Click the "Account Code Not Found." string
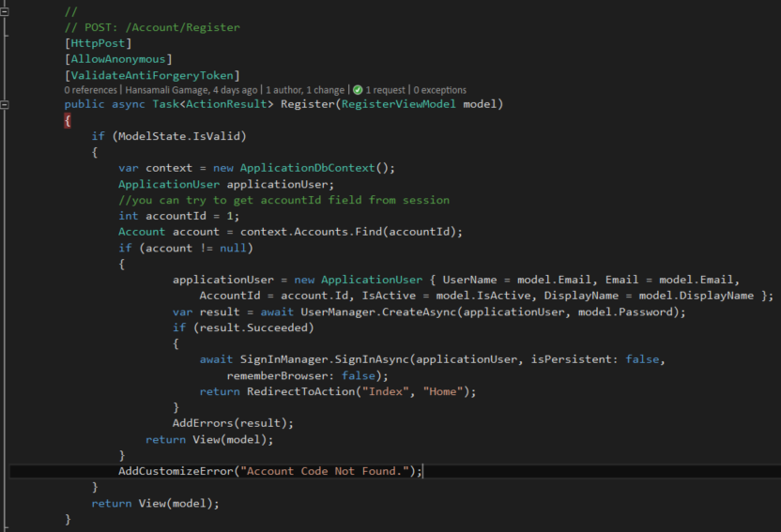This screenshot has width=781, height=532. click(x=325, y=471)
